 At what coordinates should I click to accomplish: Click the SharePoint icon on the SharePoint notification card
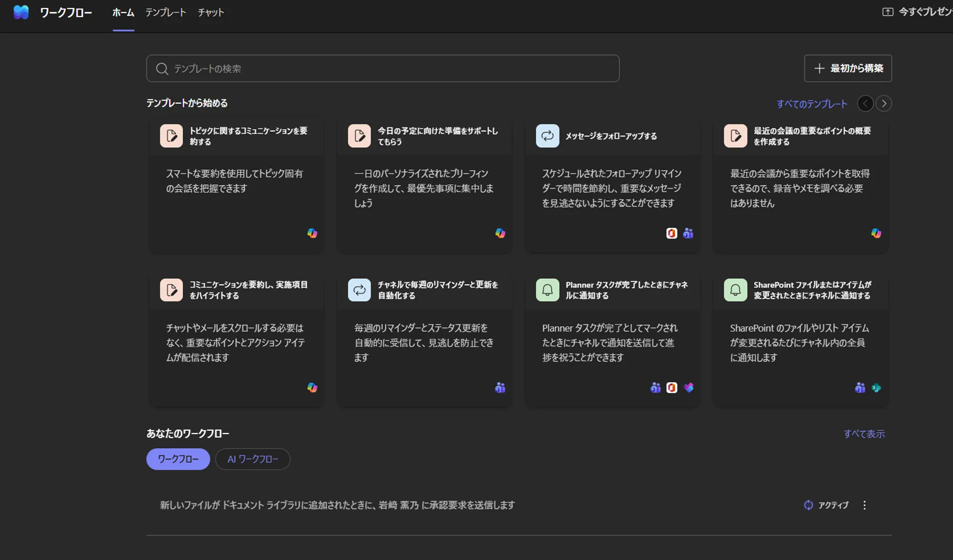click(x=877, y=388)
